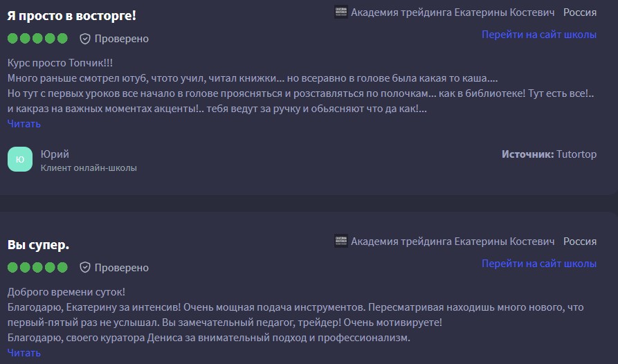Click the first green rating dot under "Я просто в восторге!"
This screenshot has height=364, width=618.
(12, 39)
